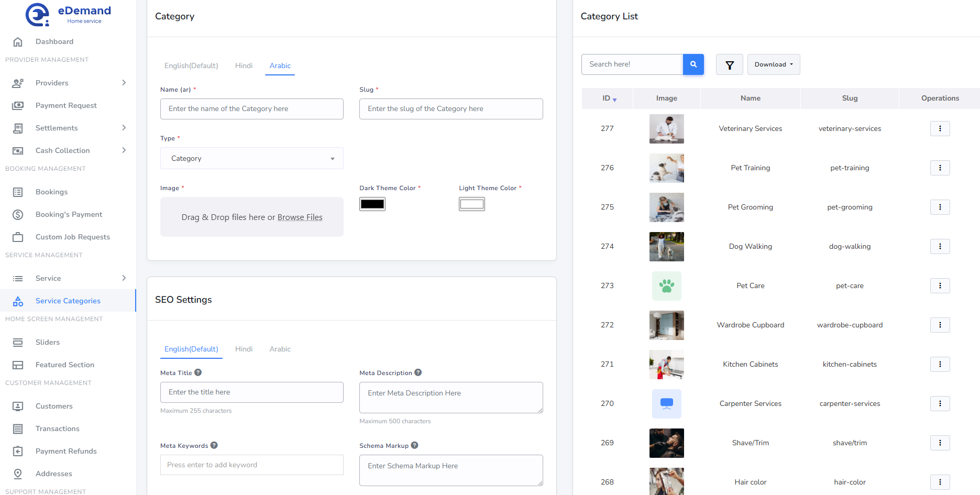Open the Dashboard sidebar item
This screenshot has height=495, width=980.
pyautogui.click(x=54, y=42)
